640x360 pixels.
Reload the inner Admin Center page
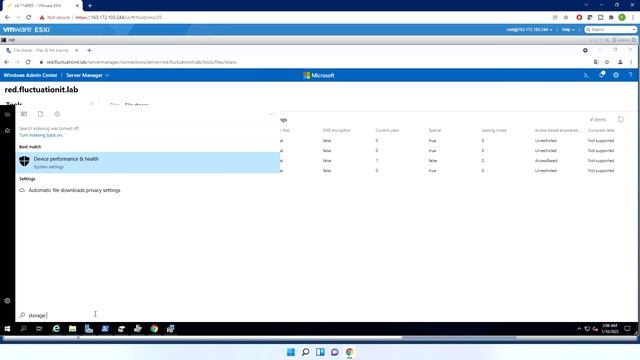pos(28,62)
